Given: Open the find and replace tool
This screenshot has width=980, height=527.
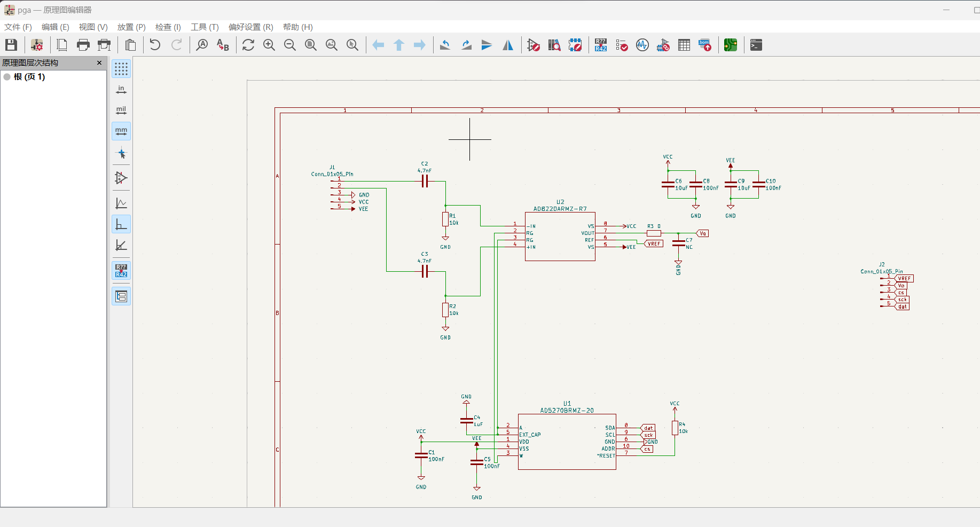Looking at the screenshot, I should tap(223, 45).
